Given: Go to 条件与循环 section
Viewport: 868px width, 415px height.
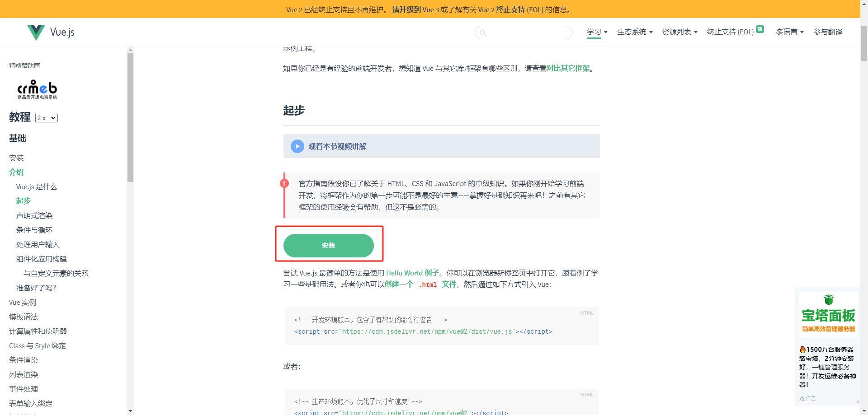Looking at the screenshot, I should 34,230.
